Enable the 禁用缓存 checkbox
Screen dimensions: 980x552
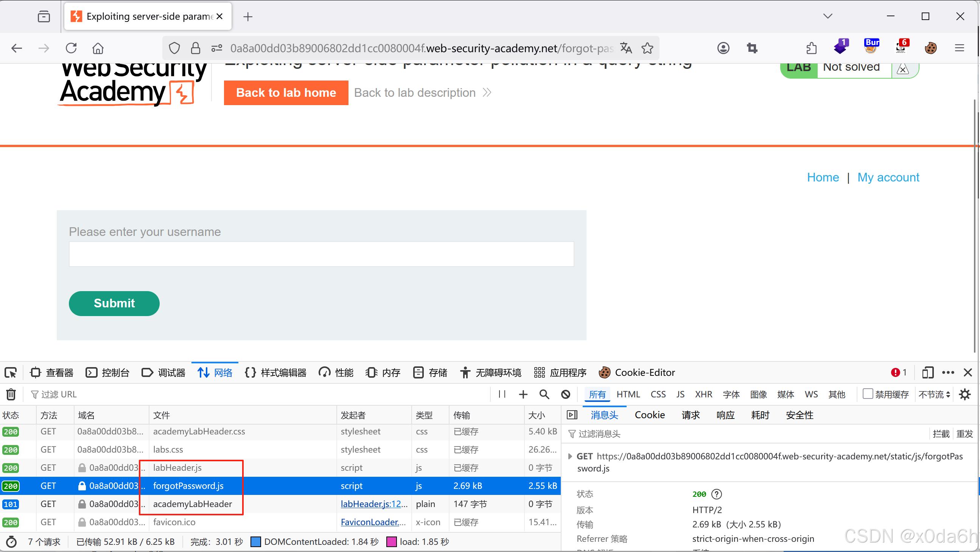pos(868,394)
